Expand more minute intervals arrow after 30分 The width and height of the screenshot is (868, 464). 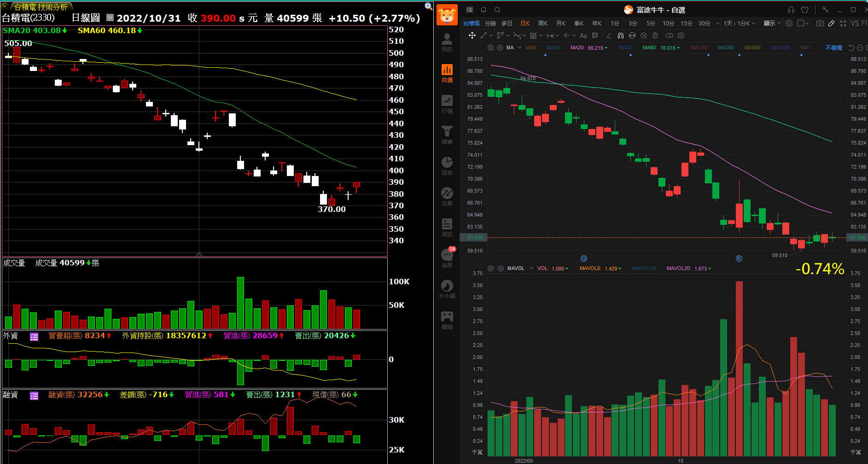point(717,23)
